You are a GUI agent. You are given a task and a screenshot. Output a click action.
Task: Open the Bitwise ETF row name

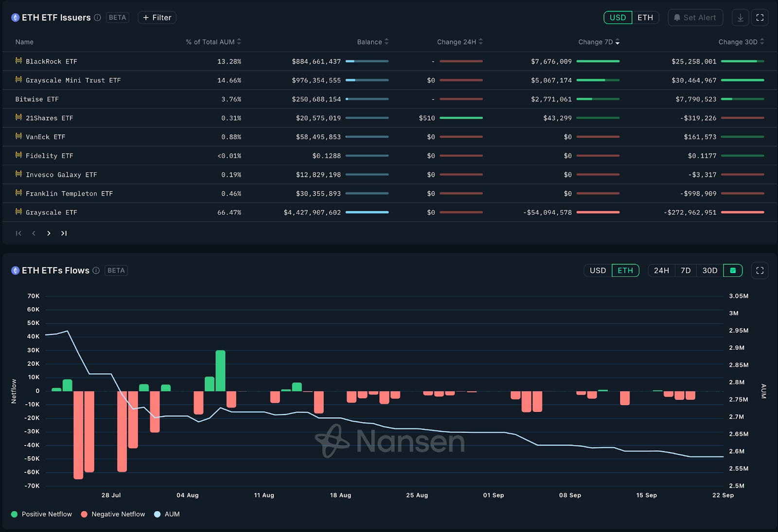coord(37,99)
